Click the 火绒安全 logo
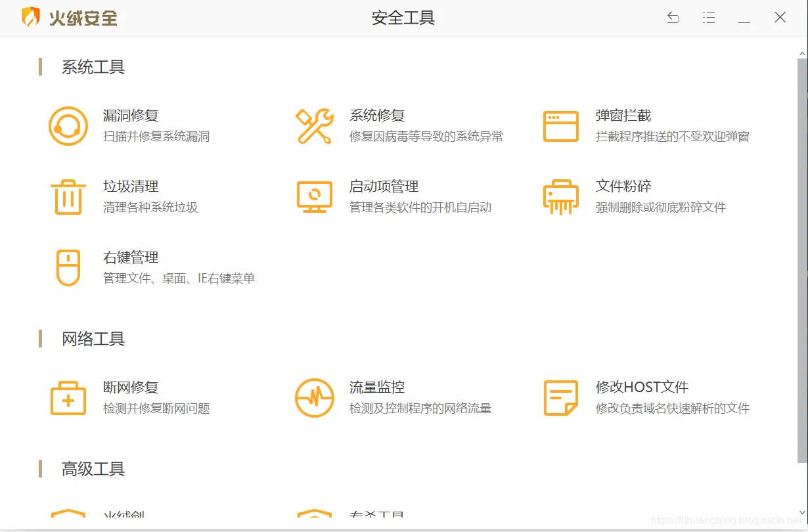Screen dimensions: 808x532 point(74,18)
